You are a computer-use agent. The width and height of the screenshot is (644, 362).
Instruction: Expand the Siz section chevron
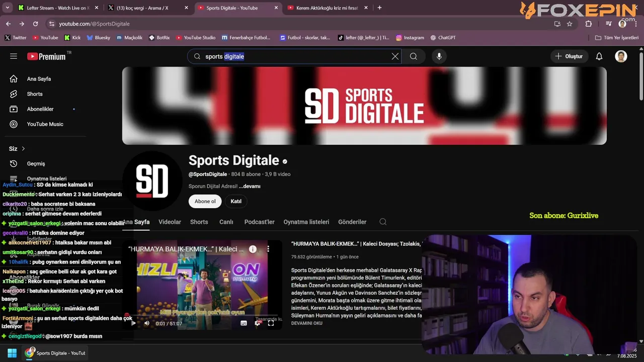coord(23,149)
